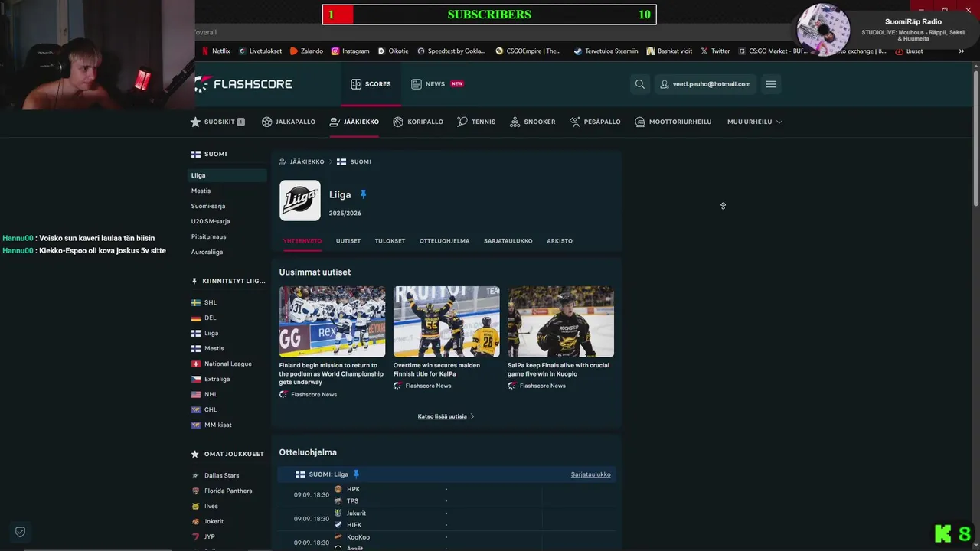Select the Snooker sport icon

click(x=514, y=122)
